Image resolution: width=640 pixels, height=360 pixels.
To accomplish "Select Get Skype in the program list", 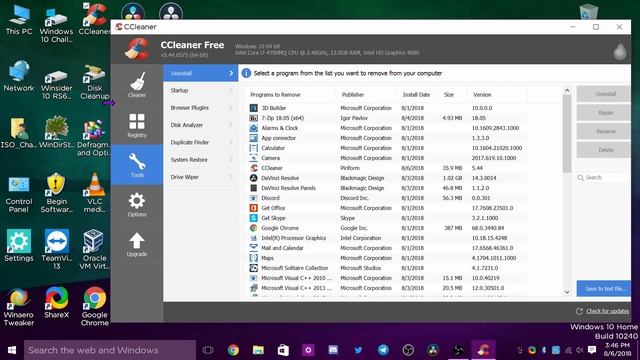I will pos(386,218).
